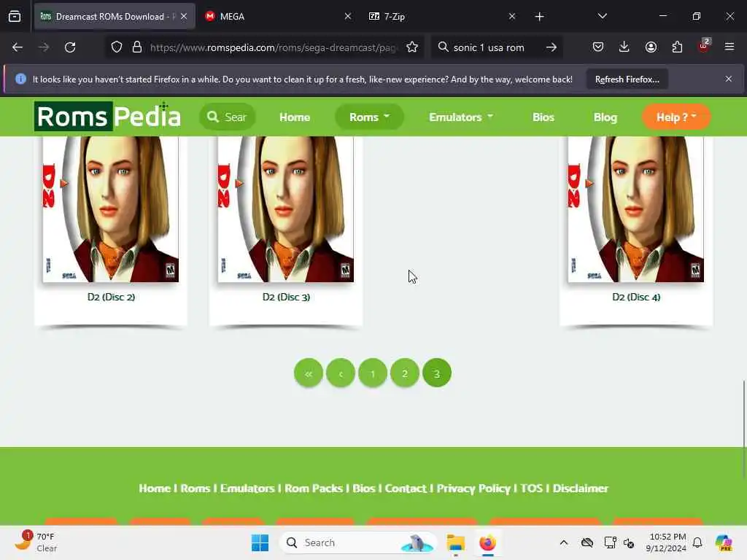Open the notifications bell

click(697, 542)
